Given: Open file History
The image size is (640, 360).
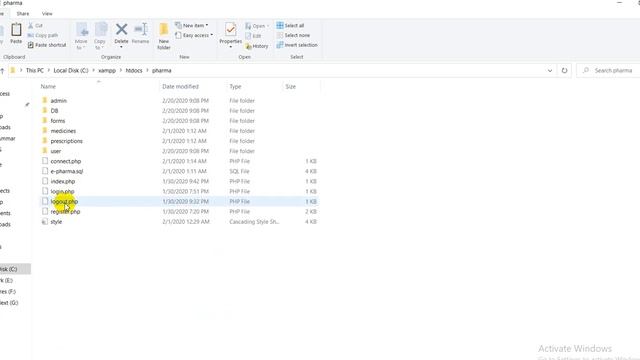Looking at the screenshot, I should [x=257, y=46].
